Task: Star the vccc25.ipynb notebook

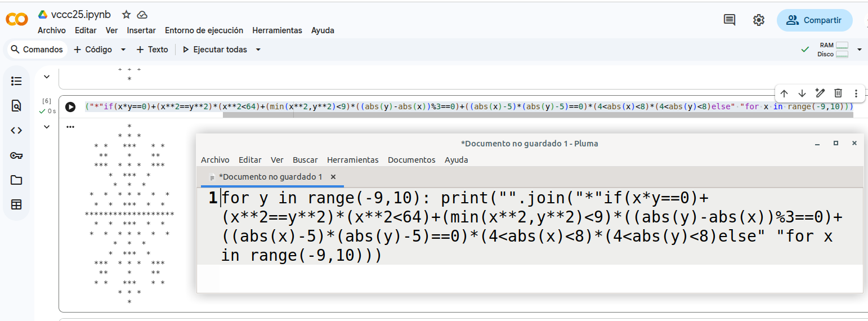Action: click(x=126, y=15)
